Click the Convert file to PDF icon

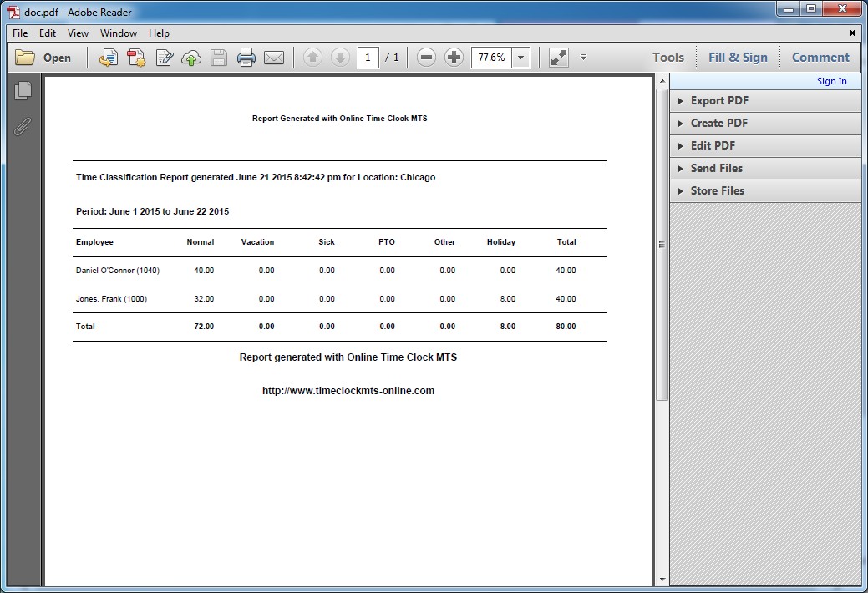tap(109, 58)
